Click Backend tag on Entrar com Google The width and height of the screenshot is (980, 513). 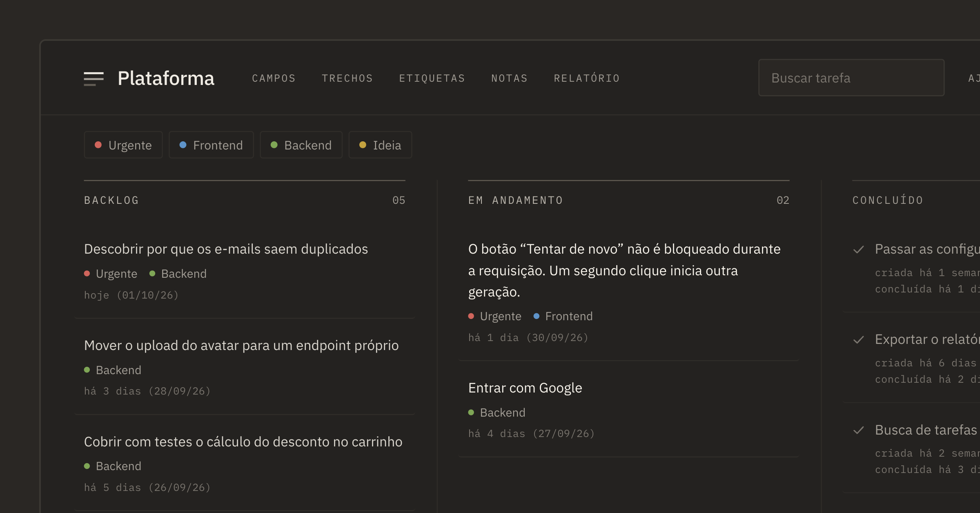coord(497,413)
